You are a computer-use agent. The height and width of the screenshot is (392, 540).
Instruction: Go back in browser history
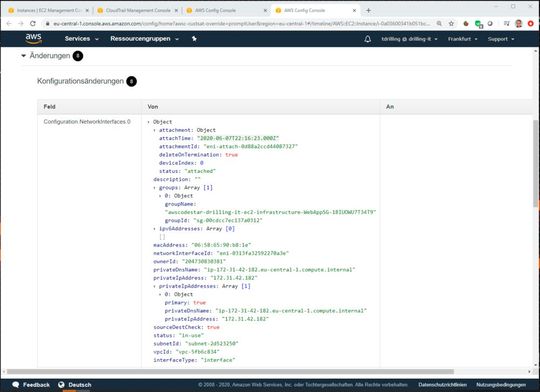pyautogui.click(x=9, y=23)
